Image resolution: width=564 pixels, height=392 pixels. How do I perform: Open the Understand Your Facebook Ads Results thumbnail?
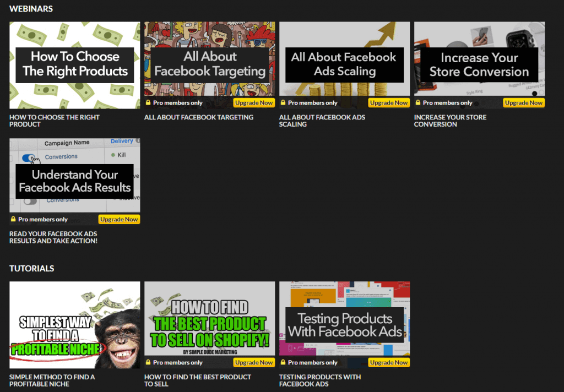[75, 182]
